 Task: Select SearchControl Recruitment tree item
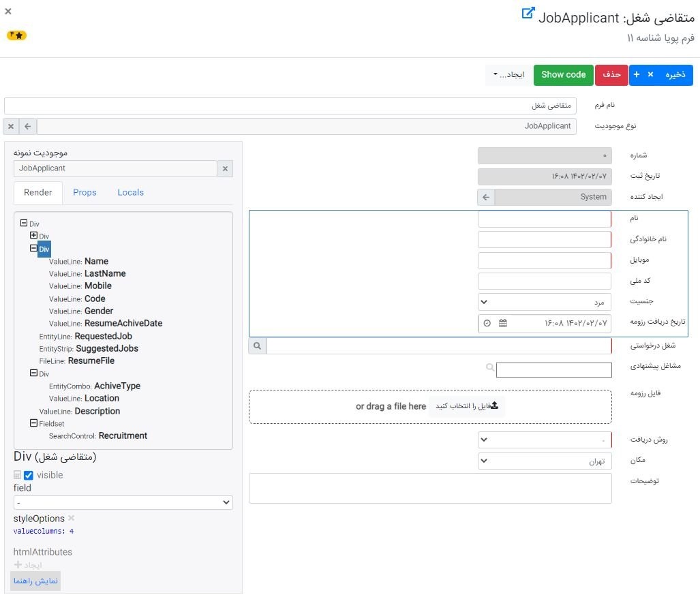point(98,436)
